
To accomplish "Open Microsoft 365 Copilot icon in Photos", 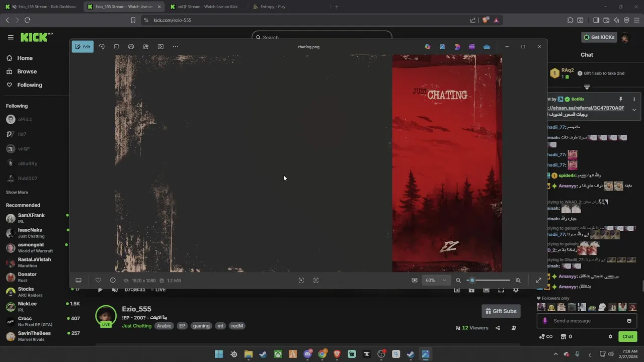I will pyautogui.click(x=428, y=47).
